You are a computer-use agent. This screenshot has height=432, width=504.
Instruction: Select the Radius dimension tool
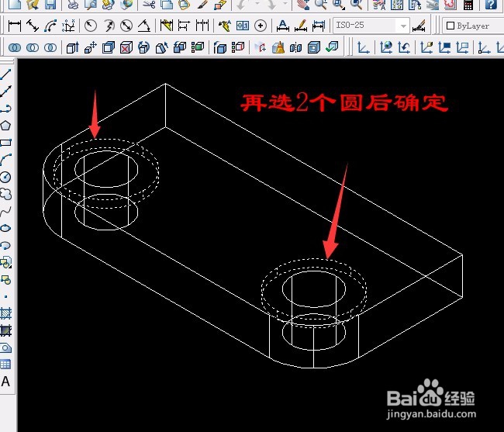point(91,26)
